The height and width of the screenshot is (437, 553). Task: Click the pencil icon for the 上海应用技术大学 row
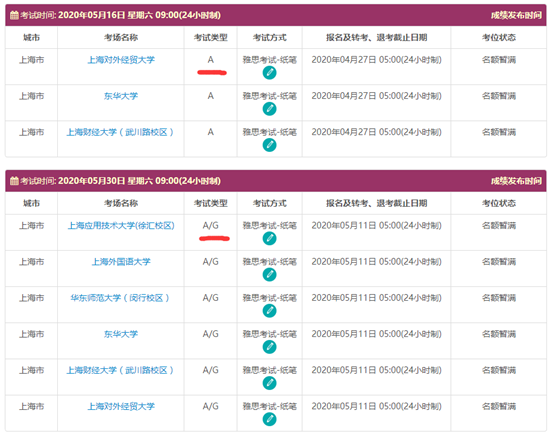(x=269, y=238)
